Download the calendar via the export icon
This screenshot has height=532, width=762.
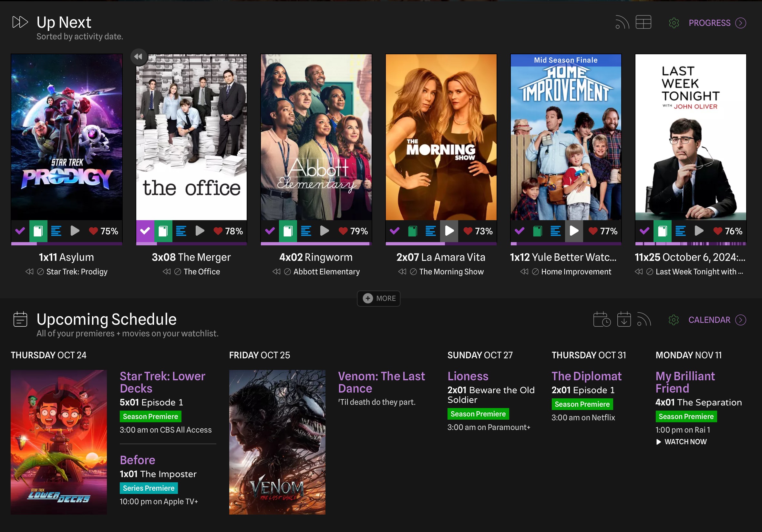pyautogui.click(x=623, y=319)
